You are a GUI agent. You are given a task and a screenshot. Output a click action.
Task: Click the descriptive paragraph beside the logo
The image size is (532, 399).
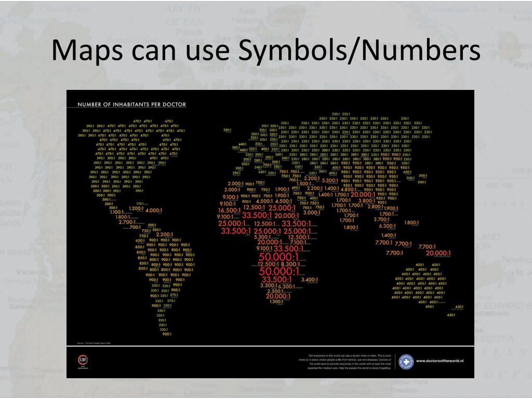345,362
